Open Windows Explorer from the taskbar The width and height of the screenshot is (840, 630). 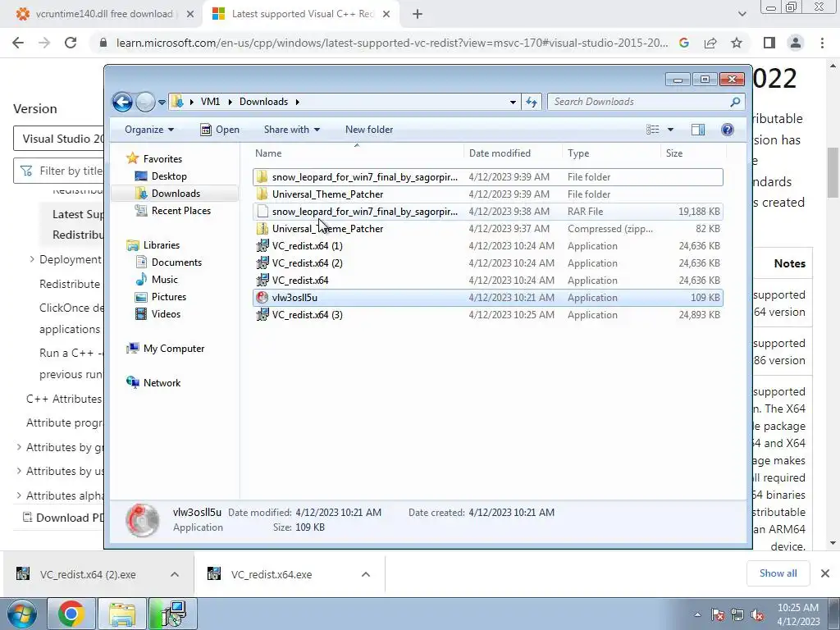[x=122, y=614]
